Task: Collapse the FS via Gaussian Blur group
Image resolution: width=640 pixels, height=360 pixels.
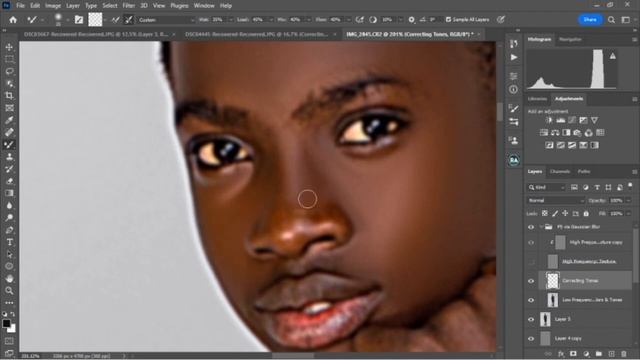Action: click(541, 227)
